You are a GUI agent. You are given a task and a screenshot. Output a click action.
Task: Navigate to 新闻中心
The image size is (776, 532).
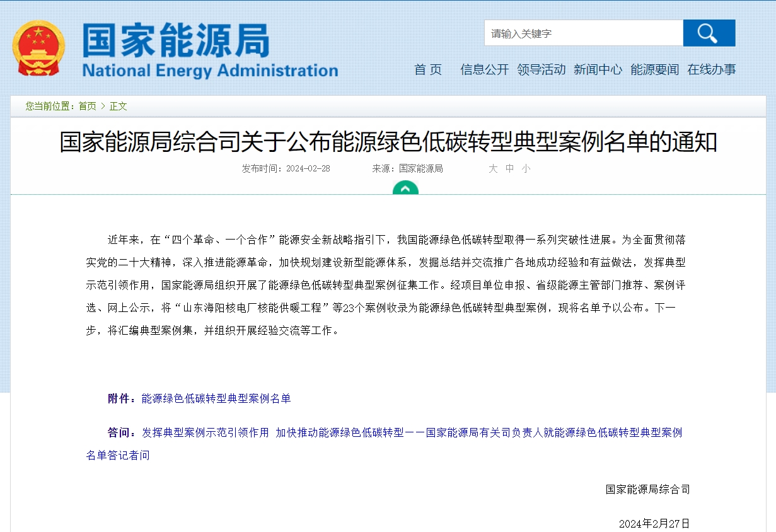[598, 70]
